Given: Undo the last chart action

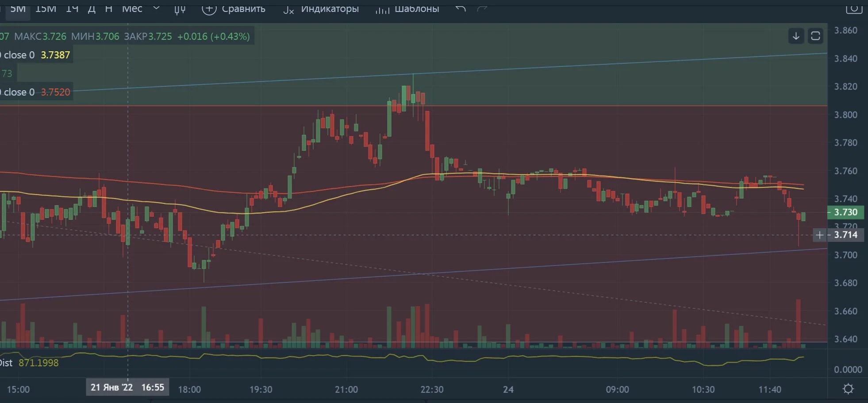Looking at the screenshot, I should [x=461, y=8].
